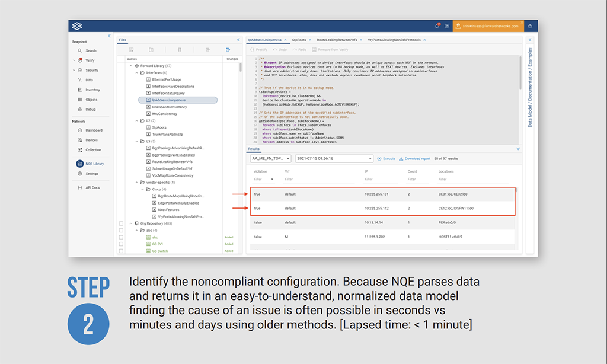Expand the Verify sidebar submenu chevron
The image size is (607, 364).
pos(74,60)
